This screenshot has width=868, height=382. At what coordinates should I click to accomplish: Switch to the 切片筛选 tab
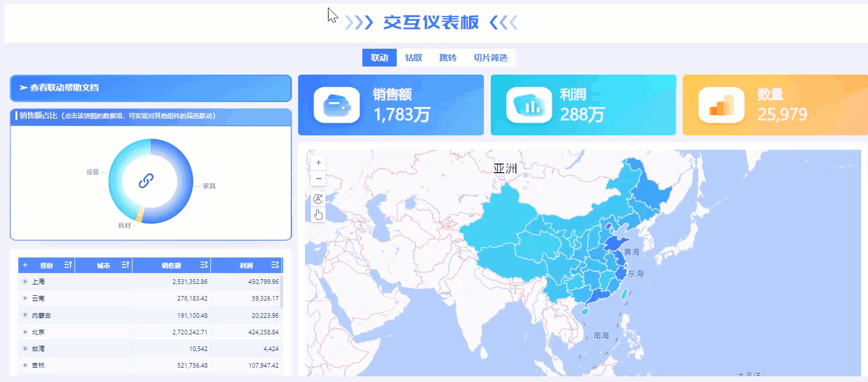(490, 57)
